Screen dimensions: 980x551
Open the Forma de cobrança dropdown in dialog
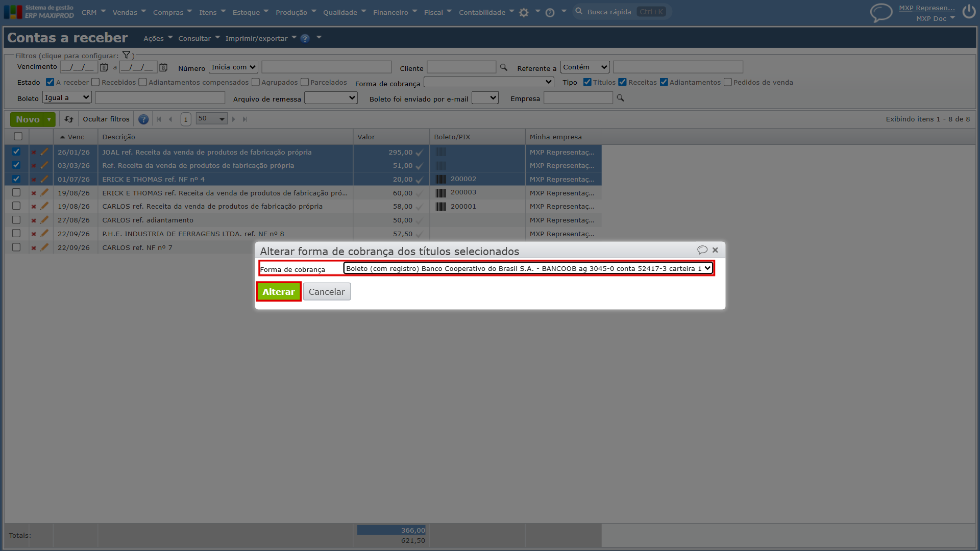[528, 268]
